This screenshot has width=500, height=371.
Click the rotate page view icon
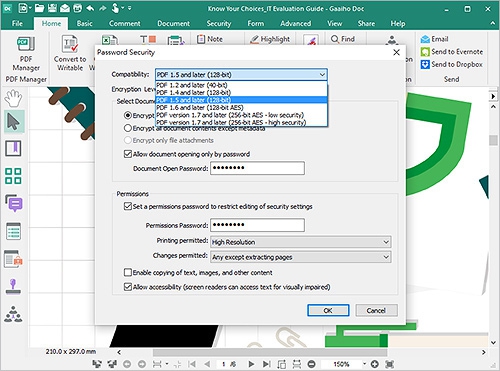point(282,364)
